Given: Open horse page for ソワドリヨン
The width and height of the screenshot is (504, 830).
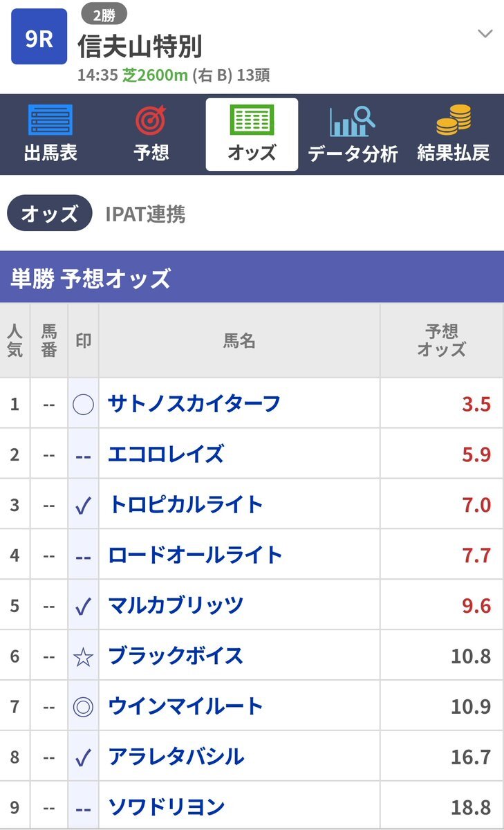Looking at the screenshot, I should point(167,807).
